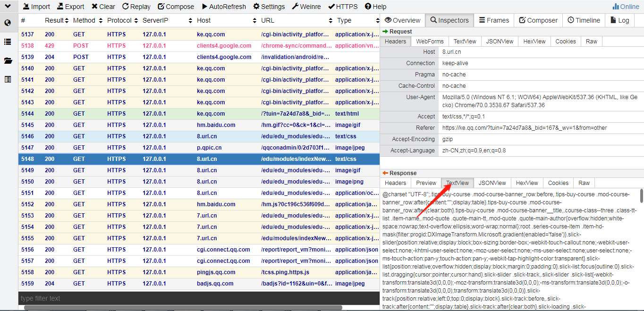Viewport: 644px width, 311px height.
Task: Switch to the Overview tab
Action: (403, 20)
